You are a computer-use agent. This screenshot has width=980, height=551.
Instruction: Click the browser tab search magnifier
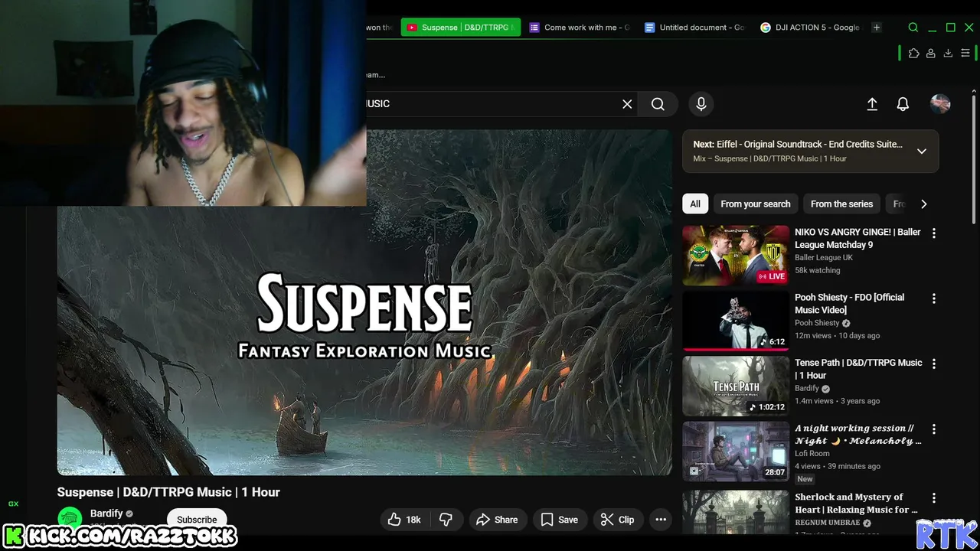(x=913, y=28)
